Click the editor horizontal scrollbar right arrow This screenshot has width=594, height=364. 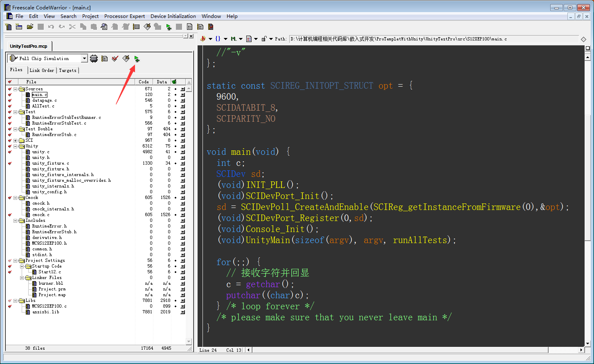click(x=582, y=350)
